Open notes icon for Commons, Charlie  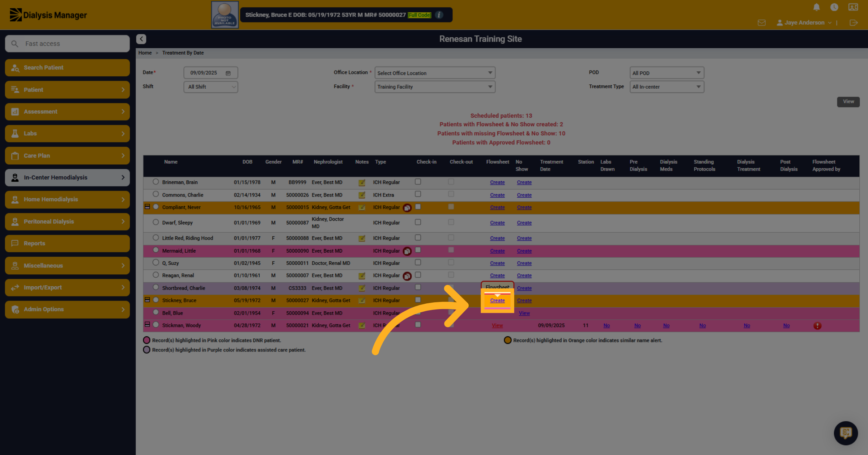362,195
